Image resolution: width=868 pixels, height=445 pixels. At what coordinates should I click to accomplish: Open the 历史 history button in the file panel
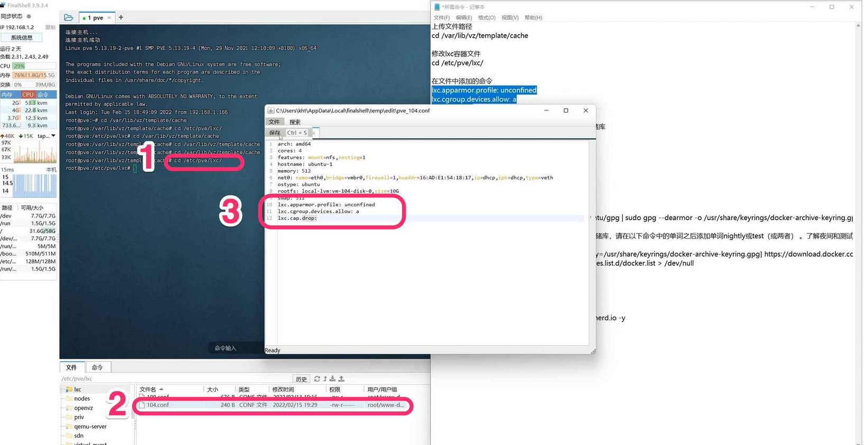tap(301, 379)
